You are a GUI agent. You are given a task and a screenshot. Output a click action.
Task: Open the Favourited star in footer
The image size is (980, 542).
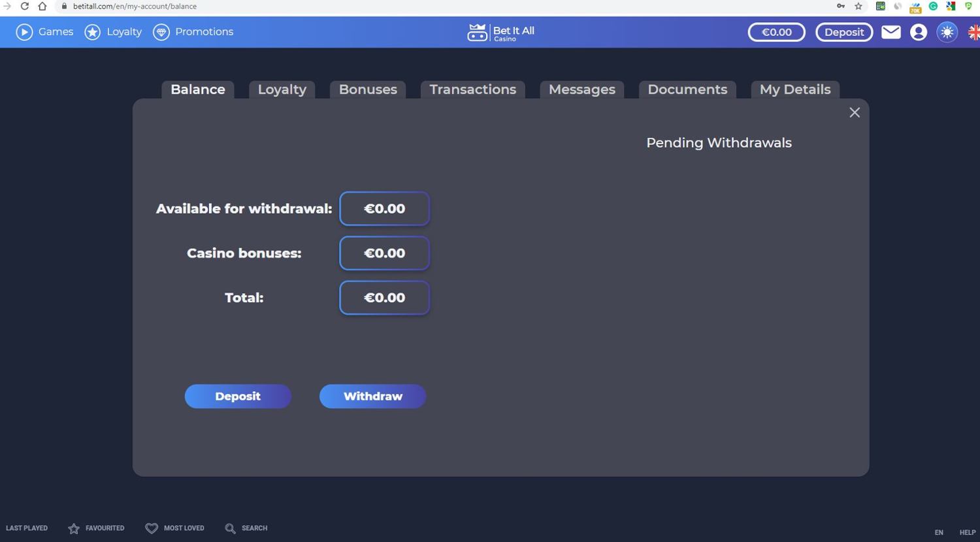[x=74, y=528]
